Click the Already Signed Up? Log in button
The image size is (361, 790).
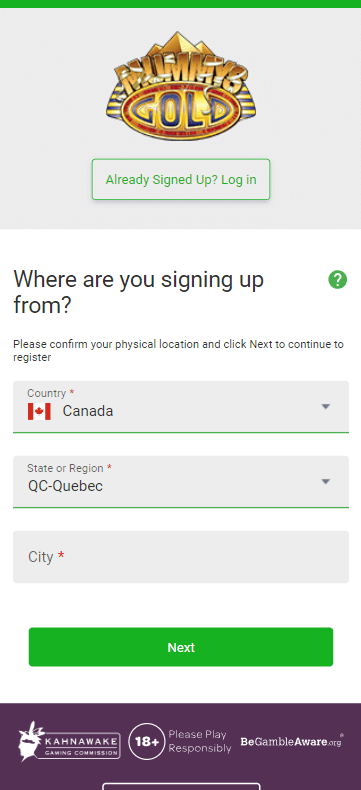(181, 180)
